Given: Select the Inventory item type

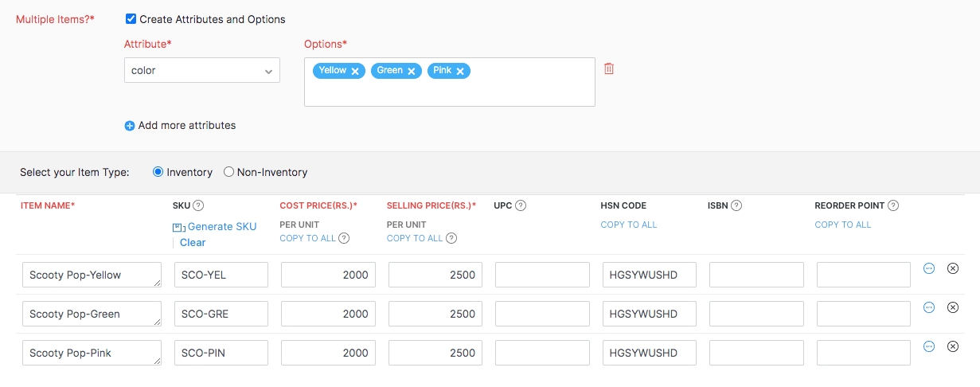Looking at the screenshot, I should click(158, 172).
